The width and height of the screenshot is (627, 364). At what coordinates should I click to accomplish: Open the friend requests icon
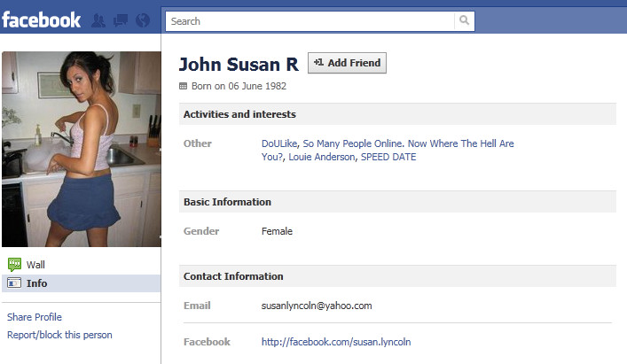98,20
